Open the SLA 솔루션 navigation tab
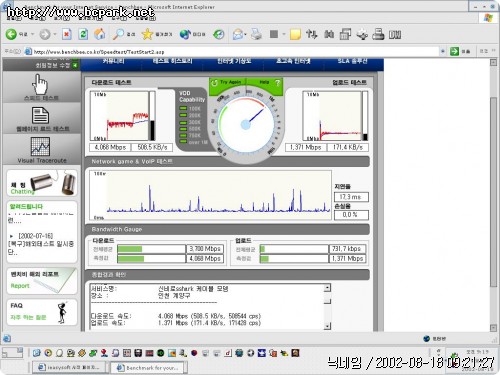The image size is (500, 375). (x=353, y=61)
